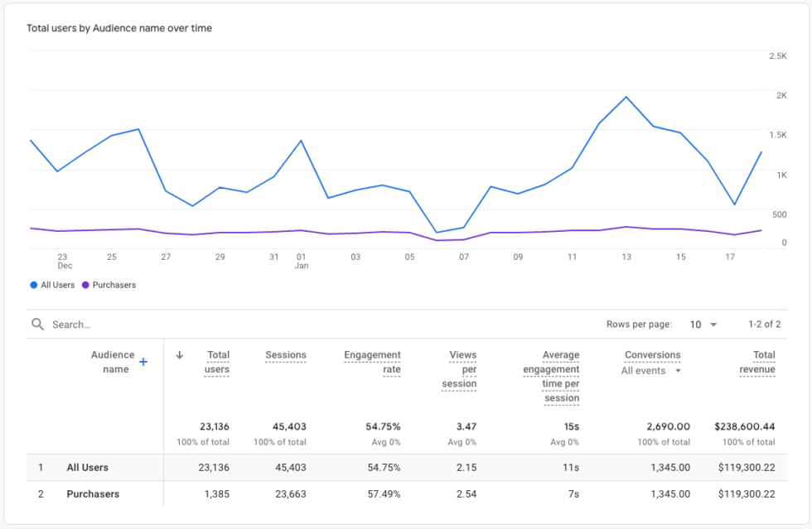Open the Rows per page dropdown
This screenshot has width=812, height=529.
tap(703, 325)
